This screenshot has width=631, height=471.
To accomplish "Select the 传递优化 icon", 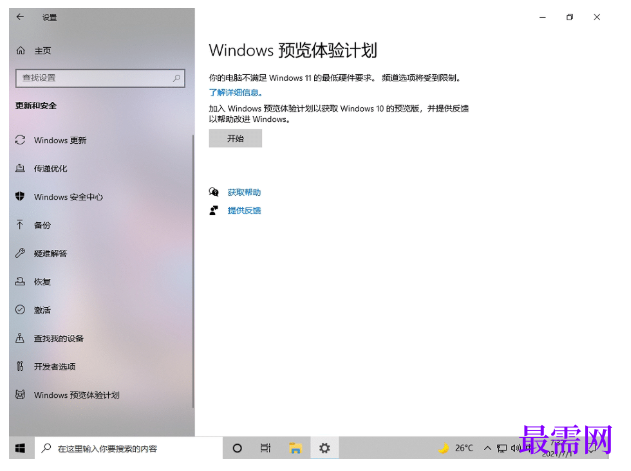I will click(x=20, y=168).
